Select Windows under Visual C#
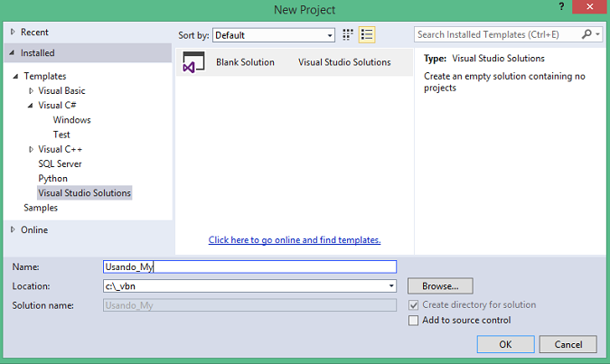The height and width of the screenshot is (364, 610). pyautogui.click(x=72, y=120)
